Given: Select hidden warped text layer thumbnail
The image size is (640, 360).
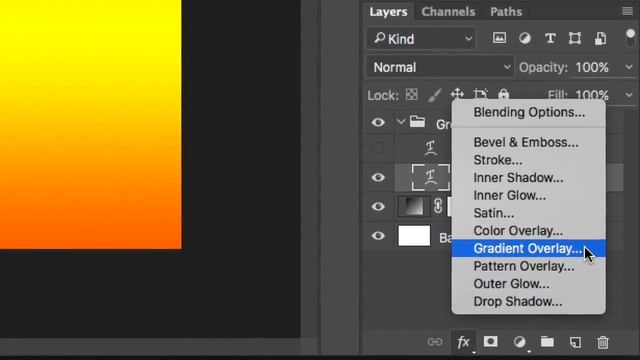Looking at the screenshot, I should pos(431,148).
